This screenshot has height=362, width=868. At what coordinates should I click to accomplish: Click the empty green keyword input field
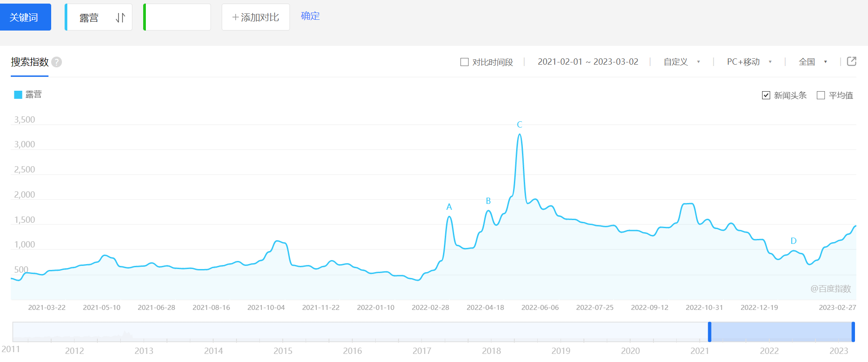pos(178,18)
